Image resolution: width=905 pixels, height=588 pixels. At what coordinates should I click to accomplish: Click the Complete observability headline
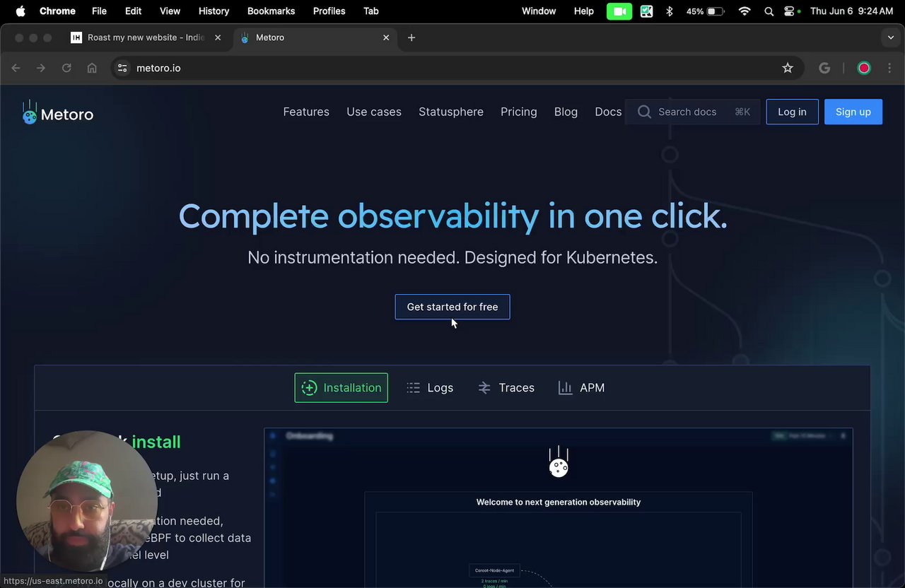[452, 216]
